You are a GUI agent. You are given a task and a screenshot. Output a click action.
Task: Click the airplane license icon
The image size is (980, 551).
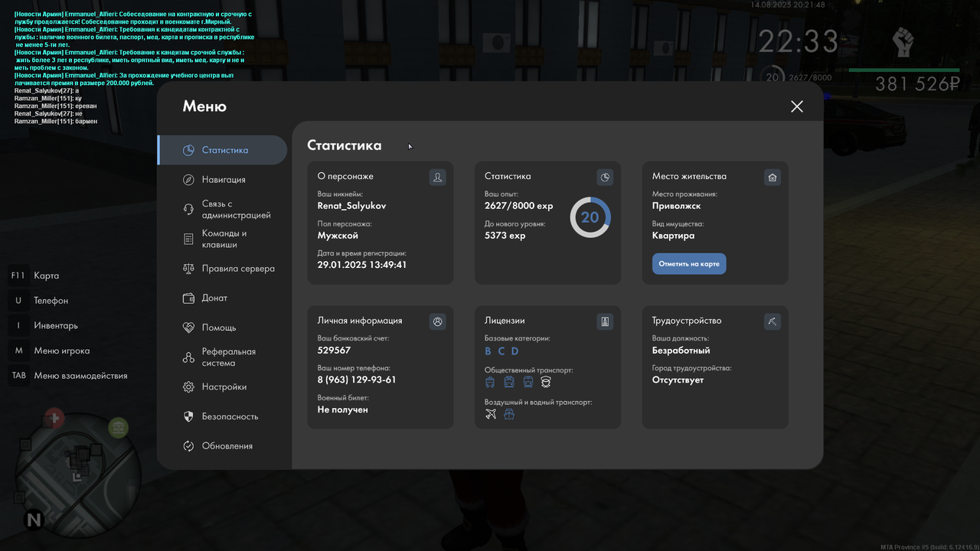(x=492, y=414)
